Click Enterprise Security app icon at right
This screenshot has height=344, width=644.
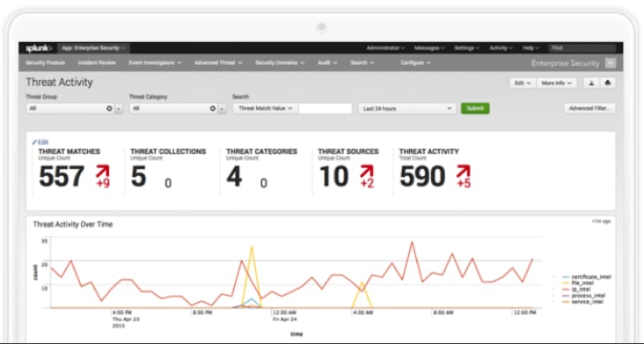(x=611, y=63)
